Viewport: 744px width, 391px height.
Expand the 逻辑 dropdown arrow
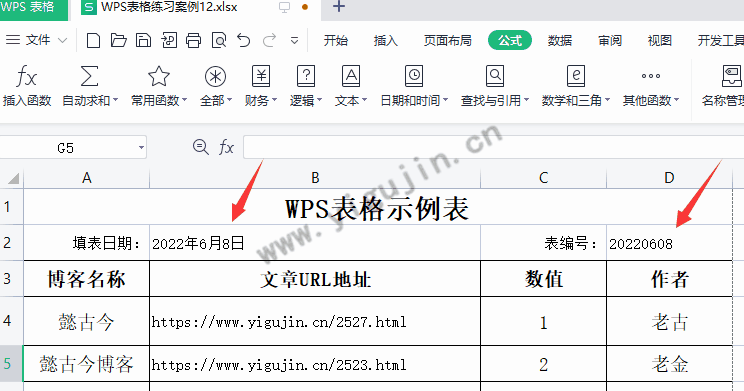[x=319, y=100]
